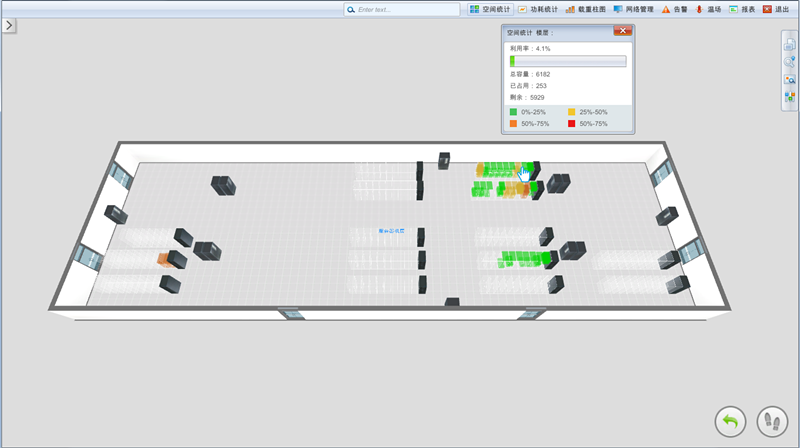The height and width of the screenshot is (448, 800).
Task: Click the yellow 25%-50% legend swatch
Action: (x=572, y=112)
